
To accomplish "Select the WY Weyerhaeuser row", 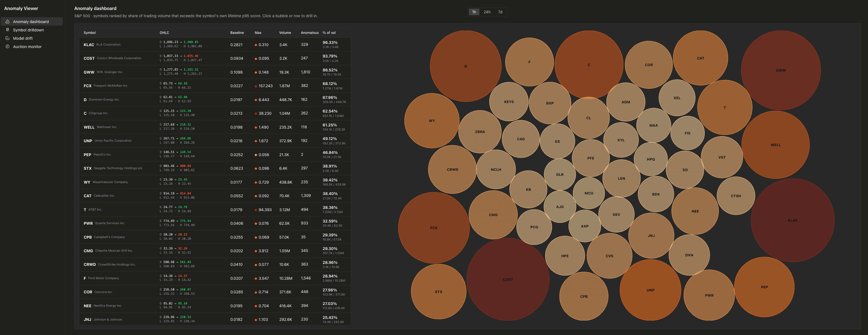I will point(215,182).
